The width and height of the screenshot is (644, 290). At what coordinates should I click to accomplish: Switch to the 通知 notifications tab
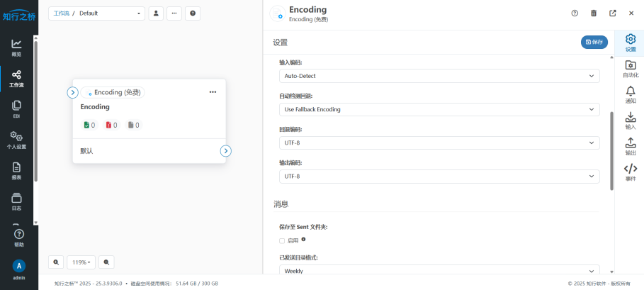(630, 94)
